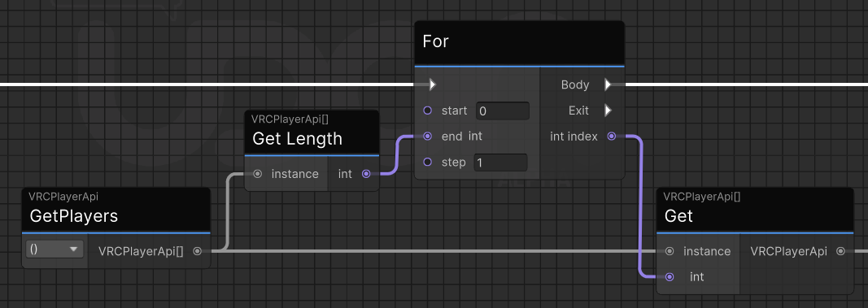Click GetPlayers VRCPlayerApi[] output port
Image resolution: width=868 pixels, height=308 pixels.
coord(197,251)
